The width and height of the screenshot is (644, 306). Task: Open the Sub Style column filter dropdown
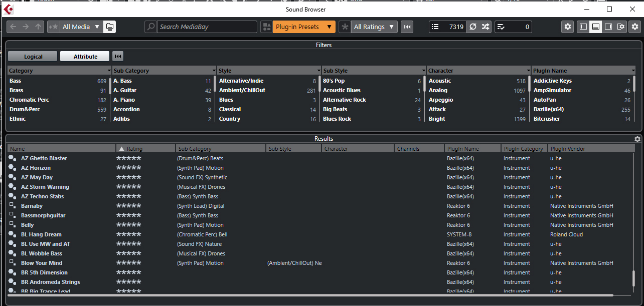pyautogui.click(x=424, y=71)
